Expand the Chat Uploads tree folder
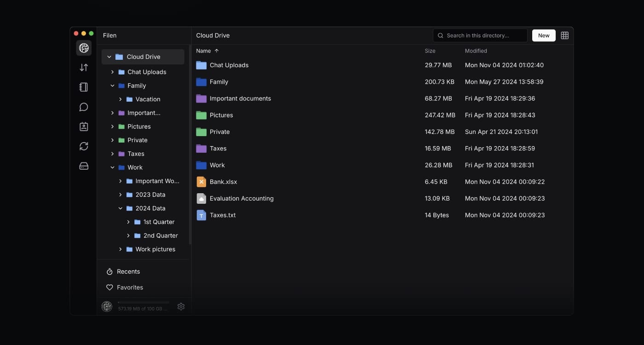This screenshot has width=644, height=345. 112,72
